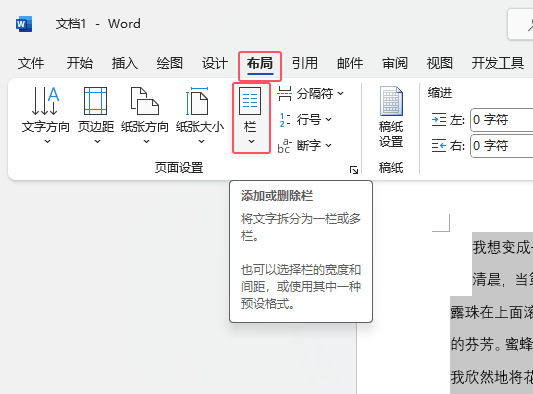Switch to the 开始 (Home) tab
533x394 pixels.
tap(80, 63)
